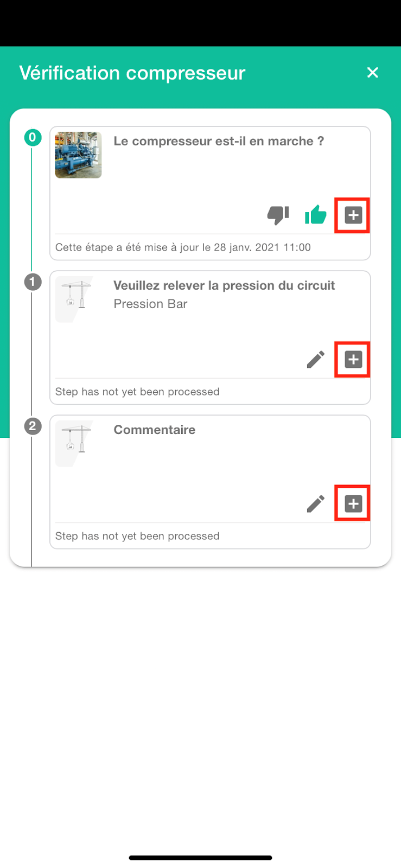Close the Vérification compresseur checklist
This screenshot has height=868, width=401.
372,72
